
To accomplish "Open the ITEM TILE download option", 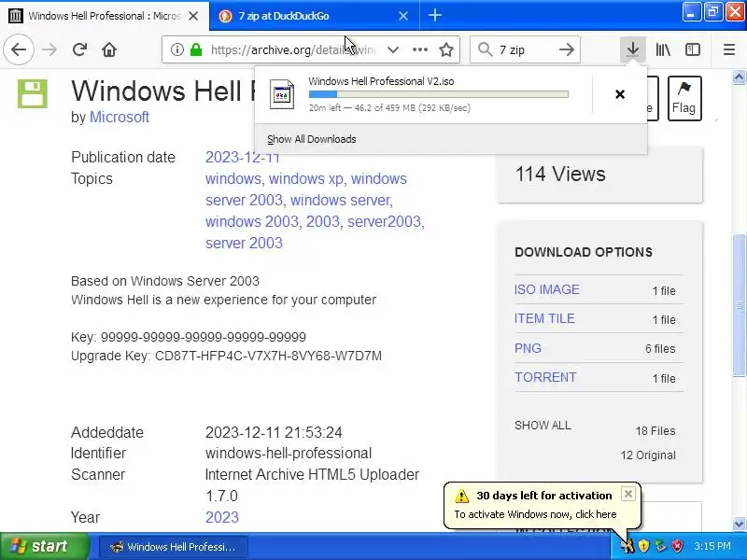I will 544,318.
